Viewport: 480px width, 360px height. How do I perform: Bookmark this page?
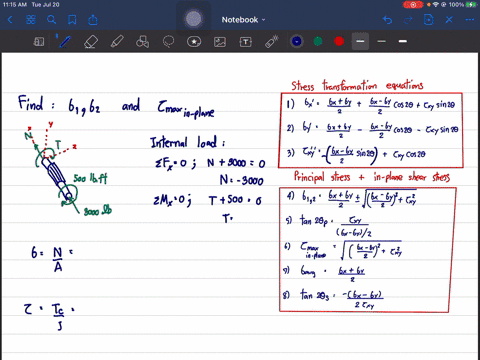pyautogui.click(x=72, y=20)
